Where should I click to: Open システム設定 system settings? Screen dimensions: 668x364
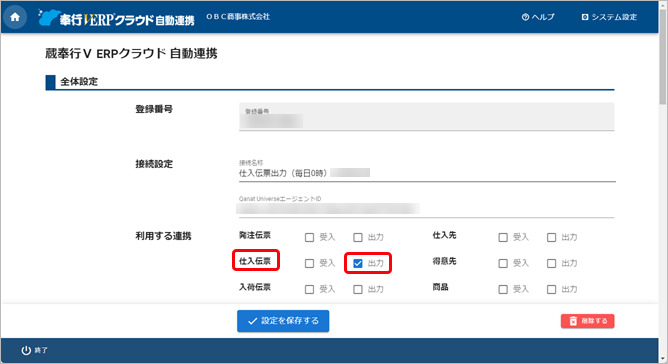pos(609,17)
